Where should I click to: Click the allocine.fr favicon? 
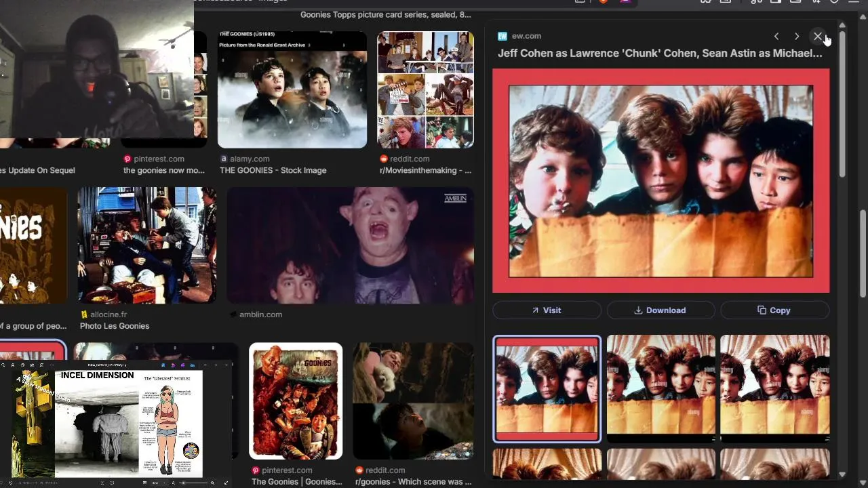(x=84, y=314)
